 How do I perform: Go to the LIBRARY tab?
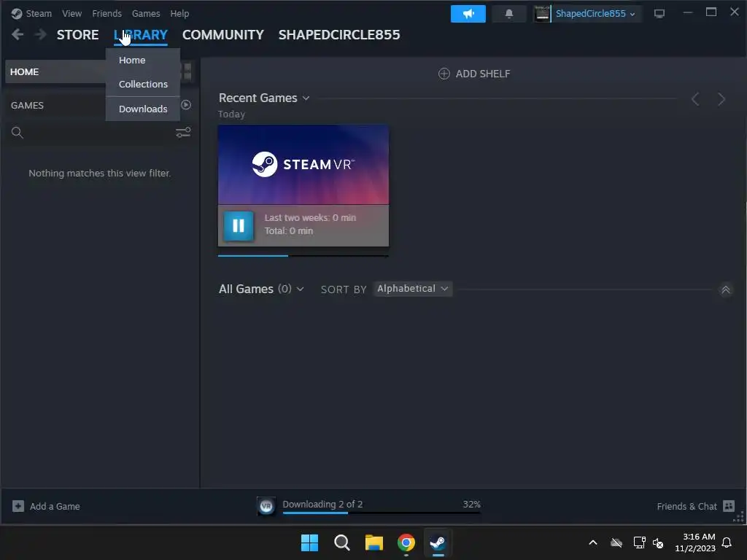point(141,35)
